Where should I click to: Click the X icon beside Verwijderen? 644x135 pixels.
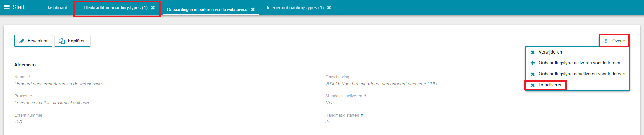[533, 52]
